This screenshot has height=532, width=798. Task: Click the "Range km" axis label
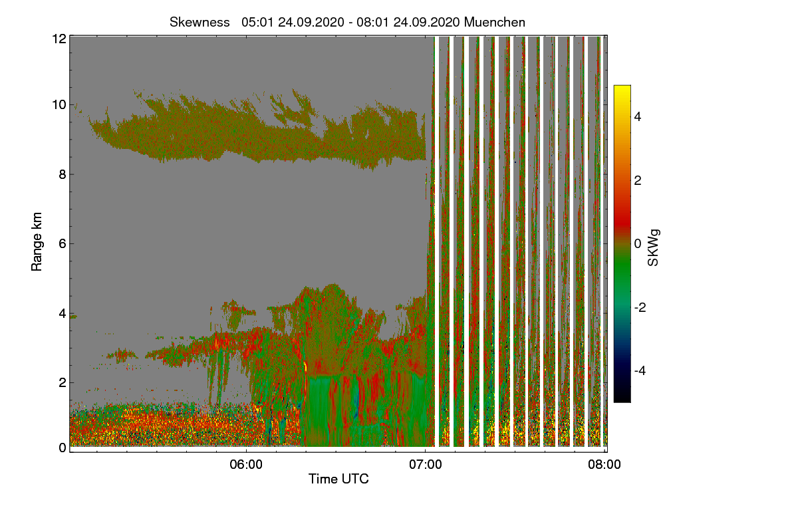(37, 243)
